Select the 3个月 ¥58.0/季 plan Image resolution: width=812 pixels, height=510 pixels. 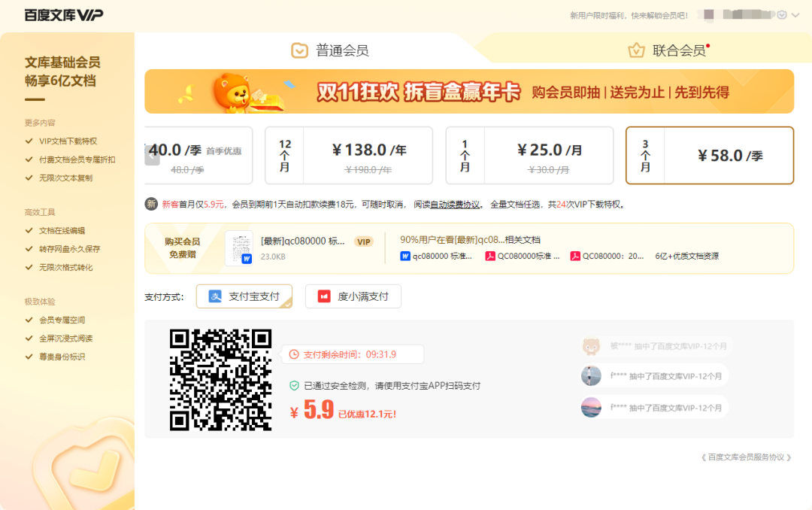(710, 156)
